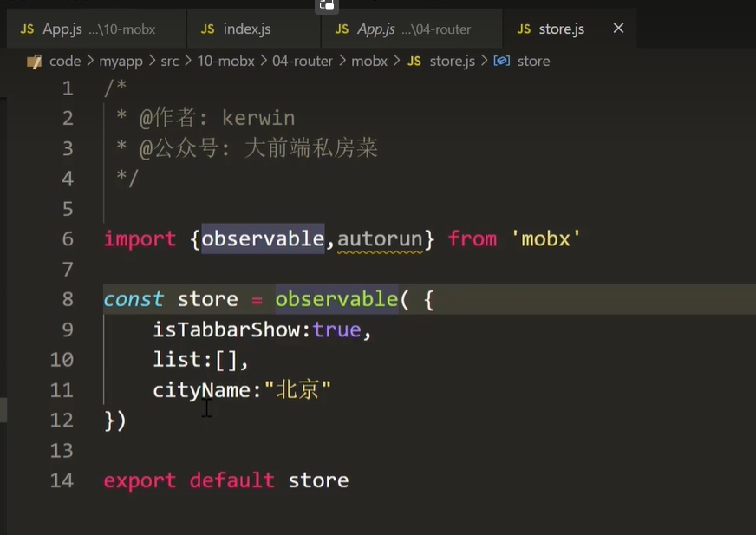Image resolution: width=756 pixels, height=535 pixels.
Task: Click the JS file icon in breadcrumb
Action: click(414, 62)
